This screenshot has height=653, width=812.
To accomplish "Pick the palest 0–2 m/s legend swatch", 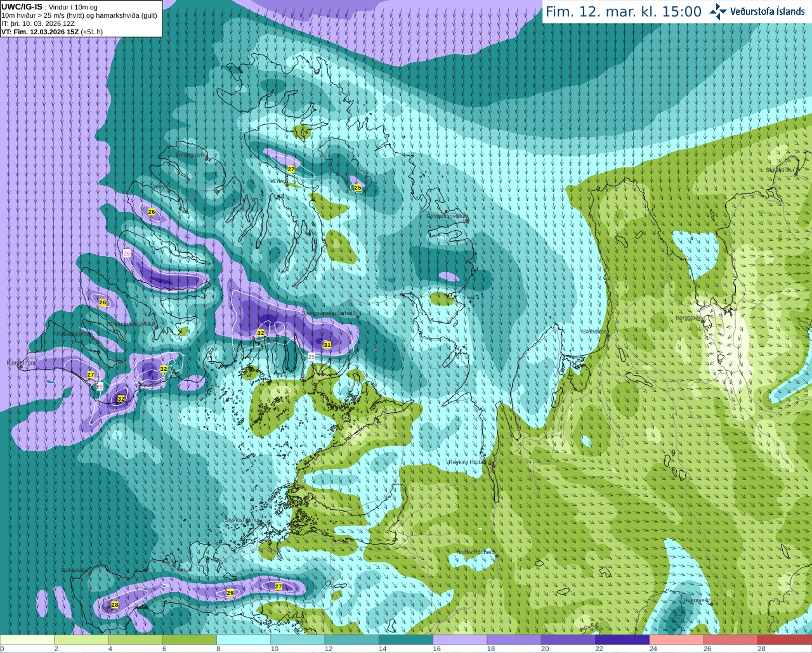I will pos(27,639).
